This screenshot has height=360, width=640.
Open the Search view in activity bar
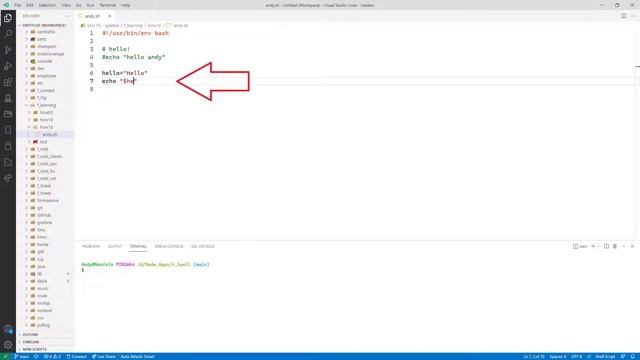click(x=8, y=34)
